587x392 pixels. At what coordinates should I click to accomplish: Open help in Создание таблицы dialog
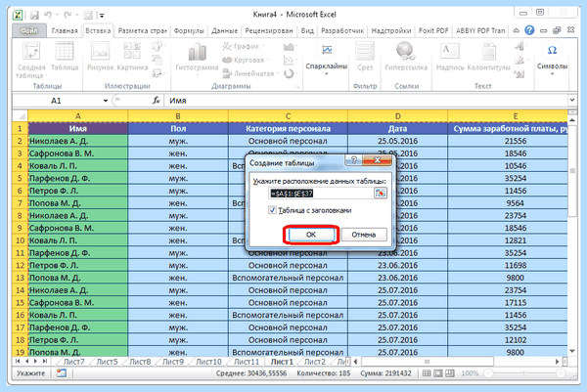tap(354, 160)
